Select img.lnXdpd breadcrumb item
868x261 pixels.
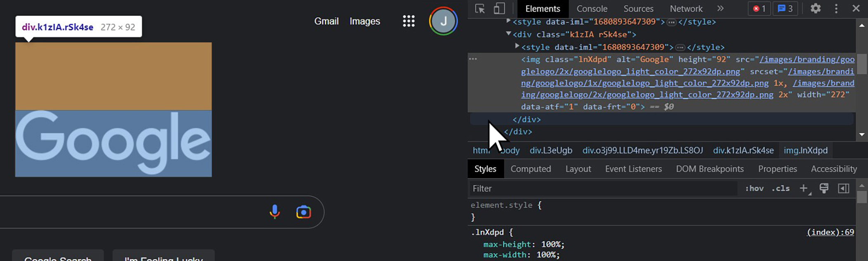pyautogui.click(x=805, y=150)
